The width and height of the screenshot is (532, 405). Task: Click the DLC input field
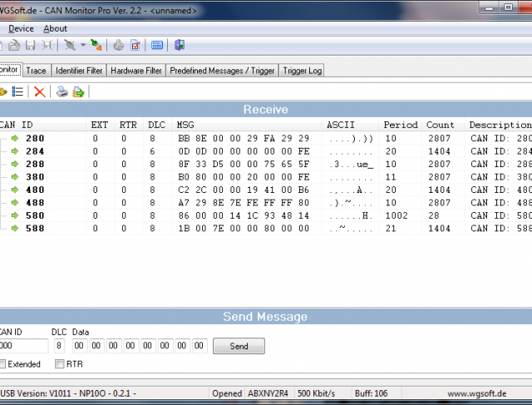pyautogui.click(x=59, y=345)
